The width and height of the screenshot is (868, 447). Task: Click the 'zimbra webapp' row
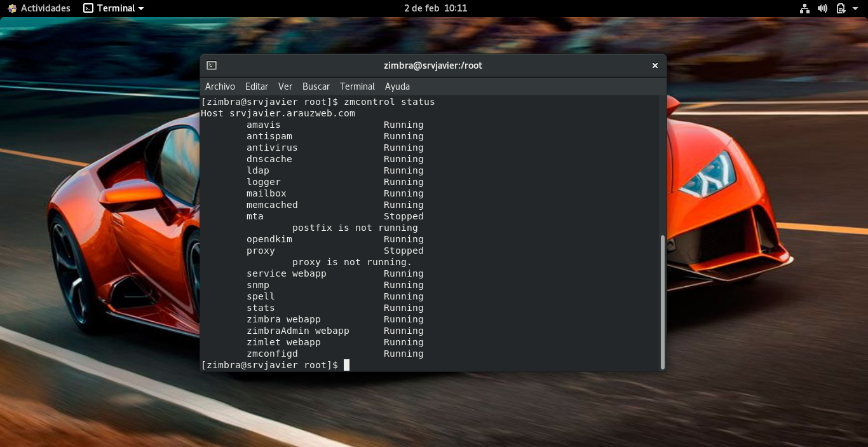coord(335,319)
